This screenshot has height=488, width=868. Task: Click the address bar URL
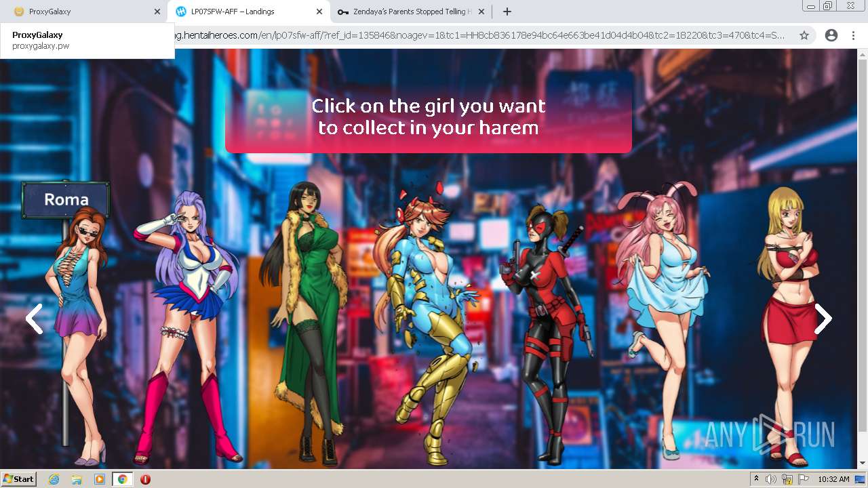480,35
